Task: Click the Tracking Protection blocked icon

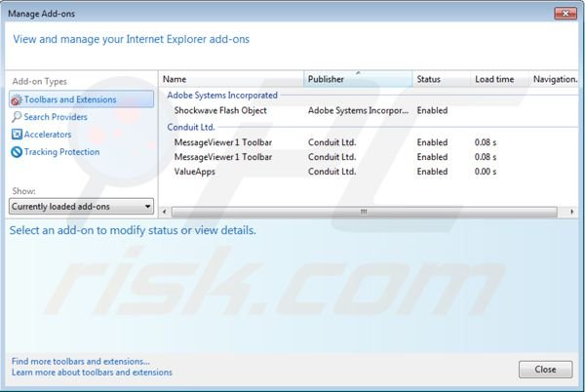Action: click(17, 152)
